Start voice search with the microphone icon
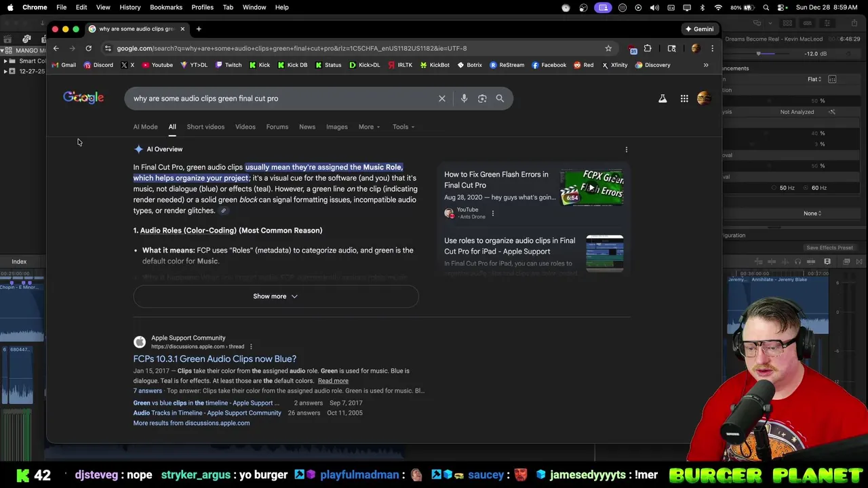This screenshot has width=868, height=488. [464, 98]
